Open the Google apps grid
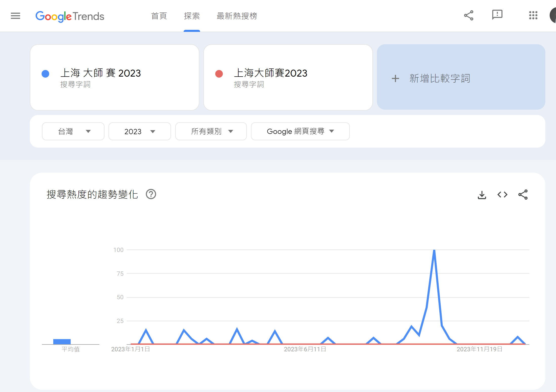 click(533, 15)
